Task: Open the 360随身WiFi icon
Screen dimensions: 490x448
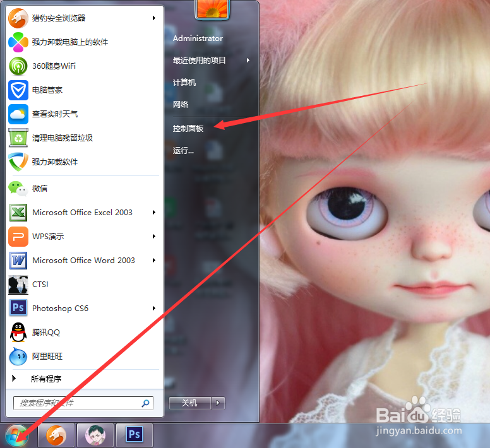Action: click(x=18, y=66)
